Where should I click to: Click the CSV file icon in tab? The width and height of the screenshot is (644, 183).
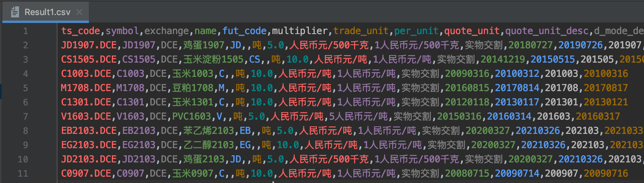tap(15, 12)
